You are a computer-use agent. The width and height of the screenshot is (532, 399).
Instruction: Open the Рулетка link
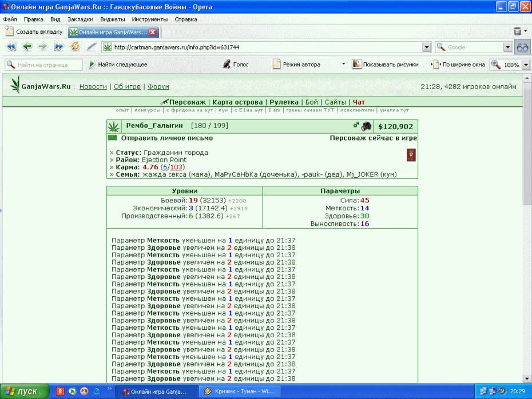click(x=284, y=102)
